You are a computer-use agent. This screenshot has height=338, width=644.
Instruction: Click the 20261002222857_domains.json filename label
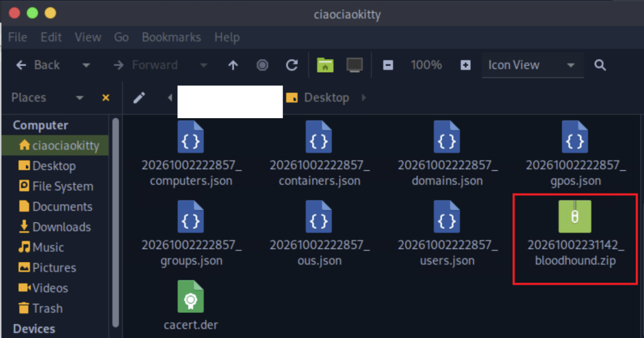(x=448, y=173)
